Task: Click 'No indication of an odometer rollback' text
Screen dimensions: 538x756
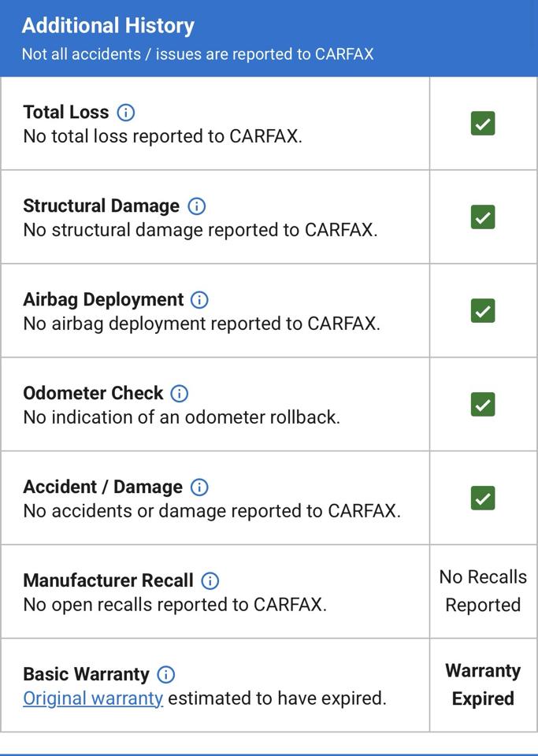Action: point(182,417)
